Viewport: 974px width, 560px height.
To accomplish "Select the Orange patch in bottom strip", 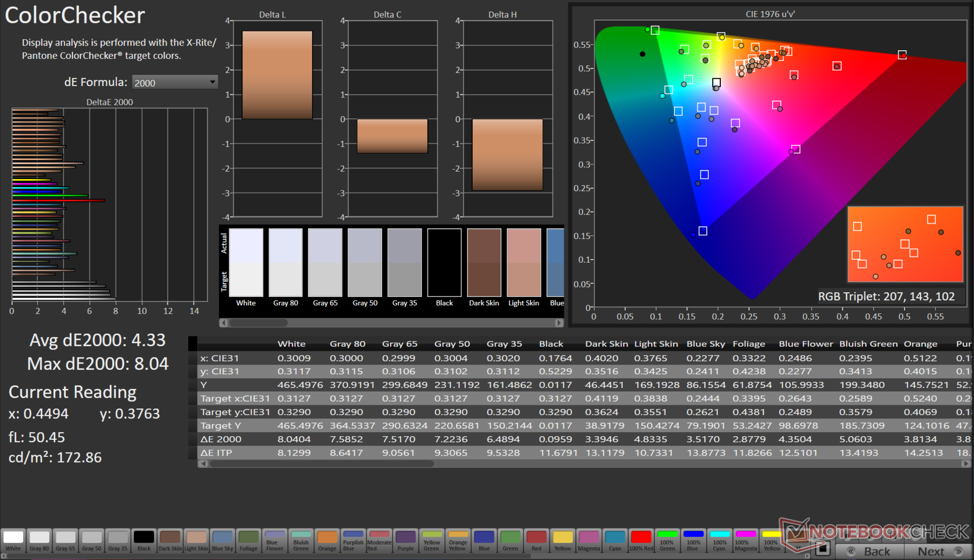I will [x=327, y=540].
